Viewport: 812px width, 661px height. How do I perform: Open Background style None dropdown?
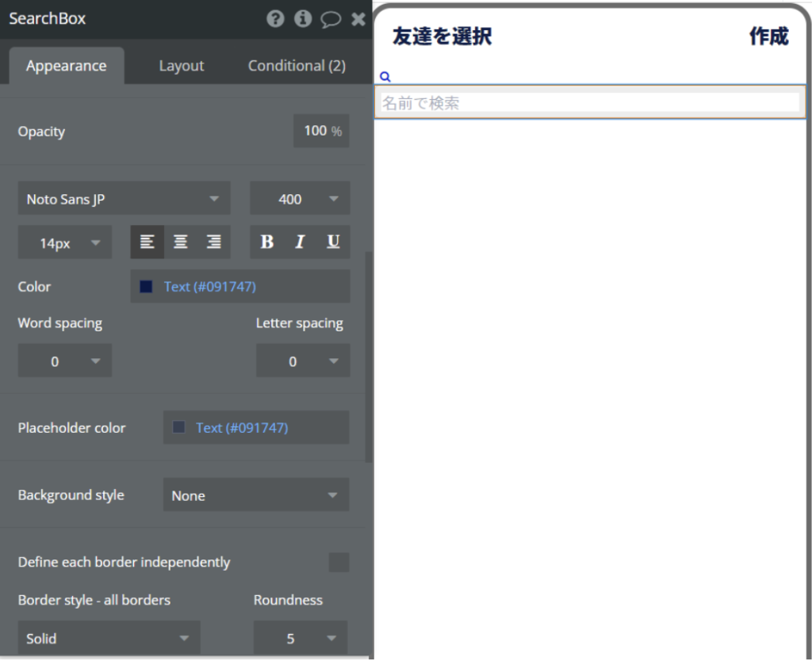click(255, 495)
